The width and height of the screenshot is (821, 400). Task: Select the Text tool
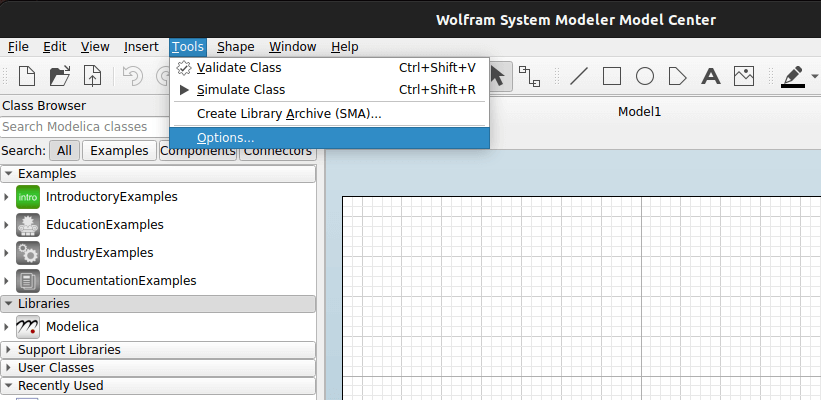(x=711, y=76)
